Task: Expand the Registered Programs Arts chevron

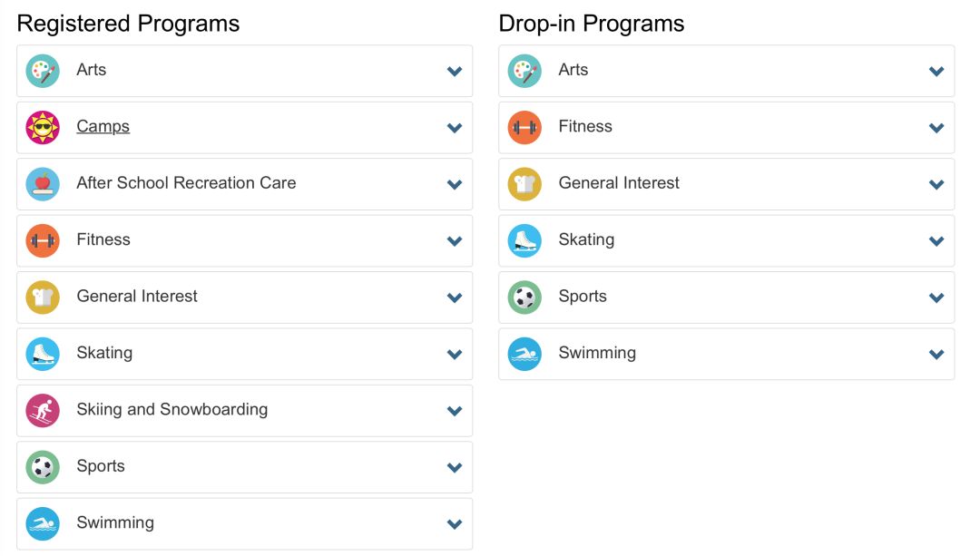Action: [x=455, y=72]
